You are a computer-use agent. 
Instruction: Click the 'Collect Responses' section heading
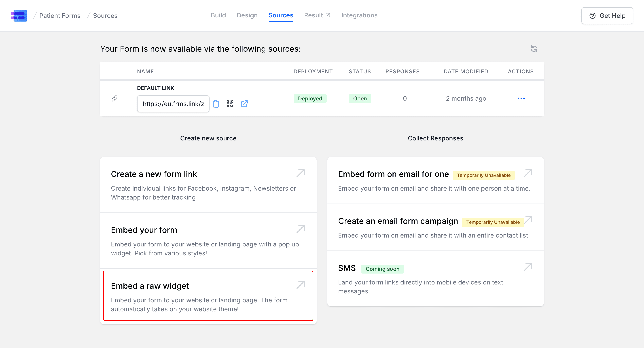(x=435, y=138)
